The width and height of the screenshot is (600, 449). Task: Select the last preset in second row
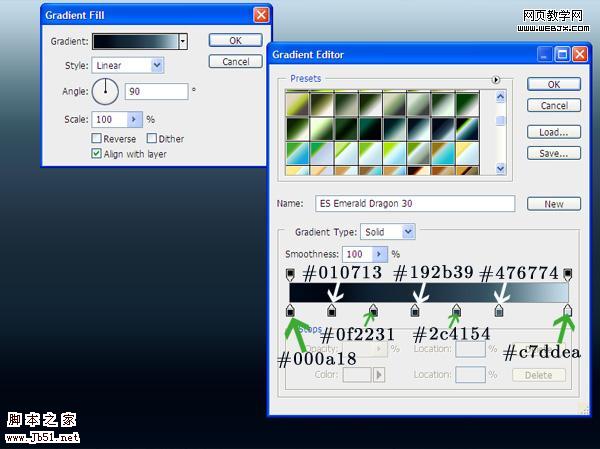(467, 129)
